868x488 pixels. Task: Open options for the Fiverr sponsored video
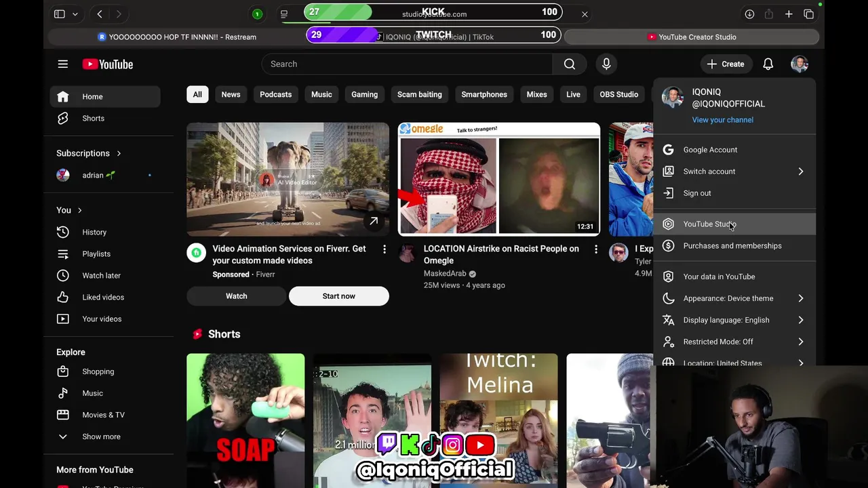[x=384, y=249]
